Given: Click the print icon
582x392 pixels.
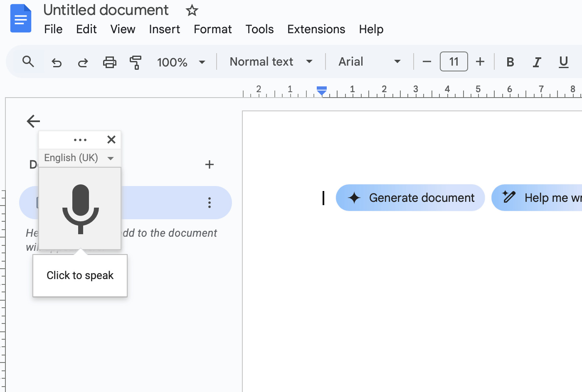Looking at the screenshot, I should coord(109,61).
